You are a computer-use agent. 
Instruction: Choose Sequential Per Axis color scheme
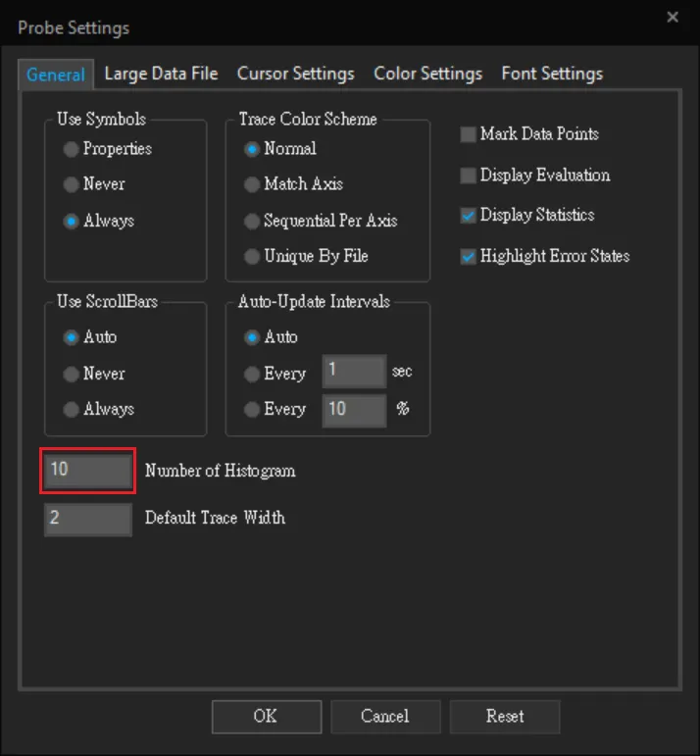[x=252, y=222]
